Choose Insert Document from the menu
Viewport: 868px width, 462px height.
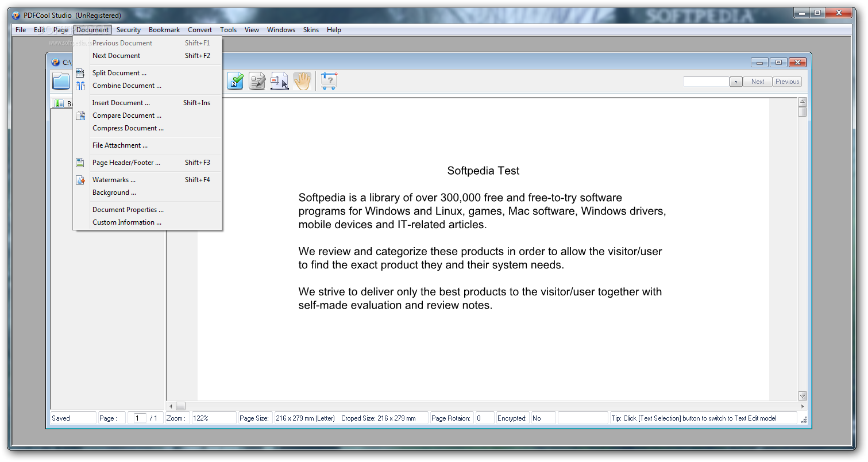(x=148, y=103)
